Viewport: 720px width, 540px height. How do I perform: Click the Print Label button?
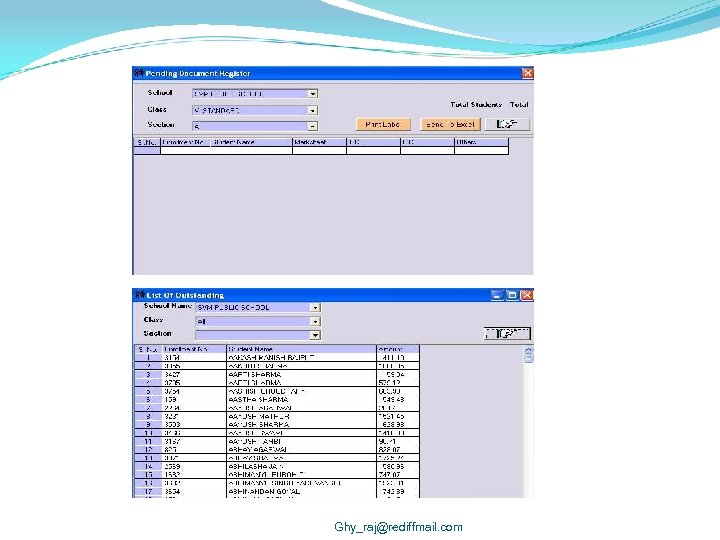click(x=382, y=124)
